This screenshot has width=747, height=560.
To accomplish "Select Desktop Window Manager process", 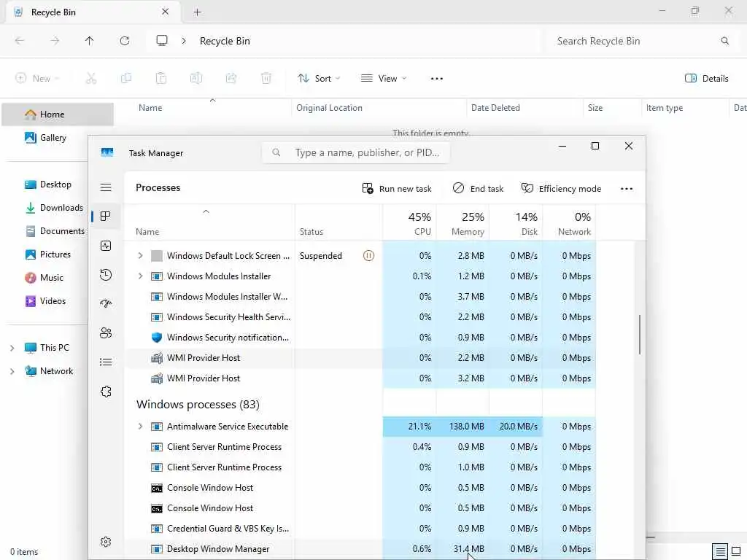I will 360,549.
